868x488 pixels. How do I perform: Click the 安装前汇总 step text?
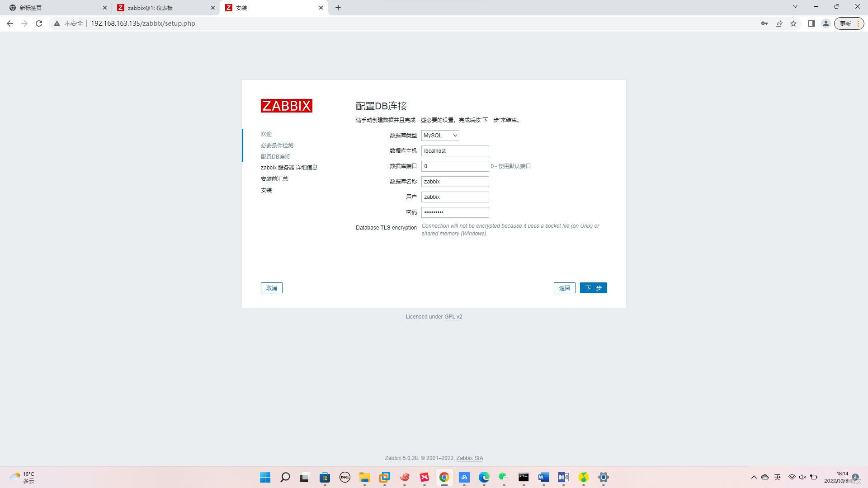274,179
